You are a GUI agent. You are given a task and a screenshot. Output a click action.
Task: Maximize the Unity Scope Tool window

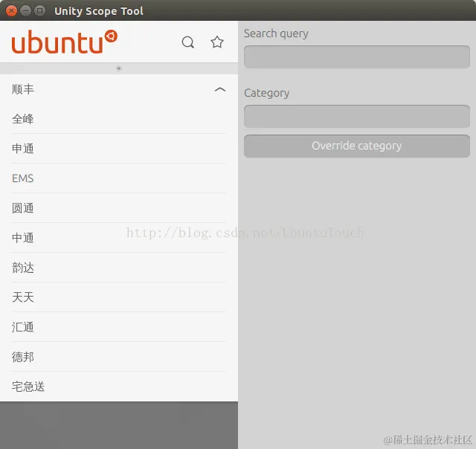coord(39,11)
